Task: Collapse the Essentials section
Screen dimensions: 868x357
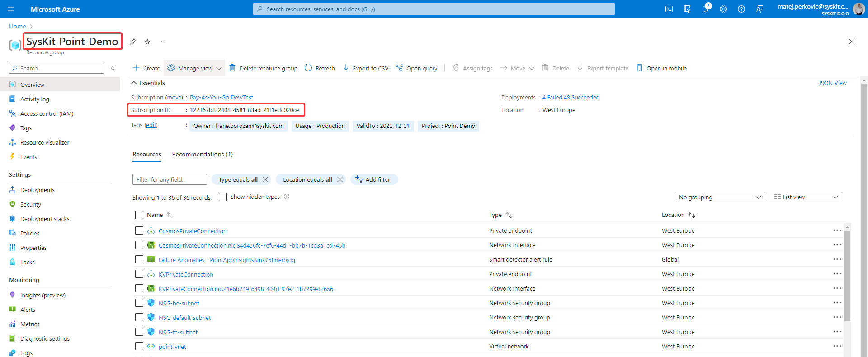Action: pyautogui.click(x=134, y=83)
